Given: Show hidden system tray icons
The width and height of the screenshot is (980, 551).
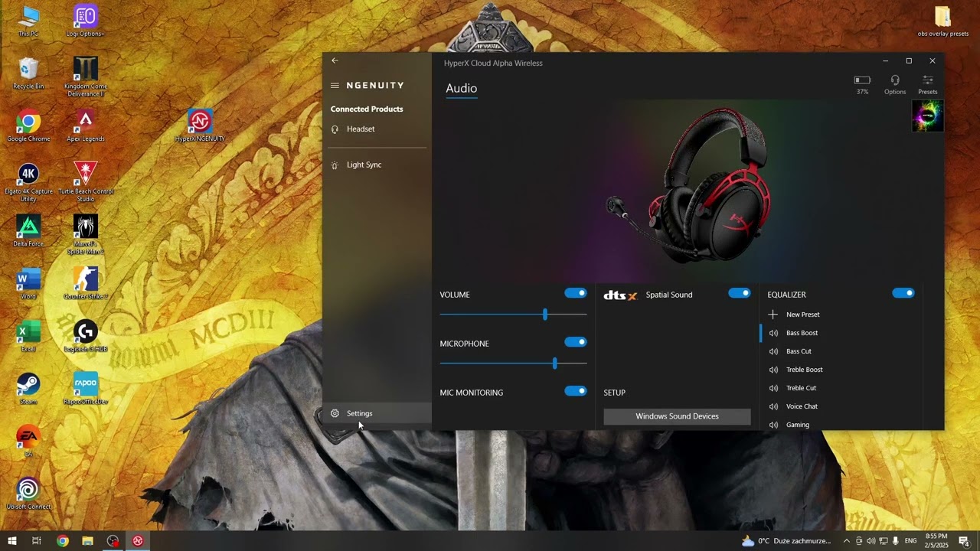Looking at the screenshot, I should tap(846, 541).
